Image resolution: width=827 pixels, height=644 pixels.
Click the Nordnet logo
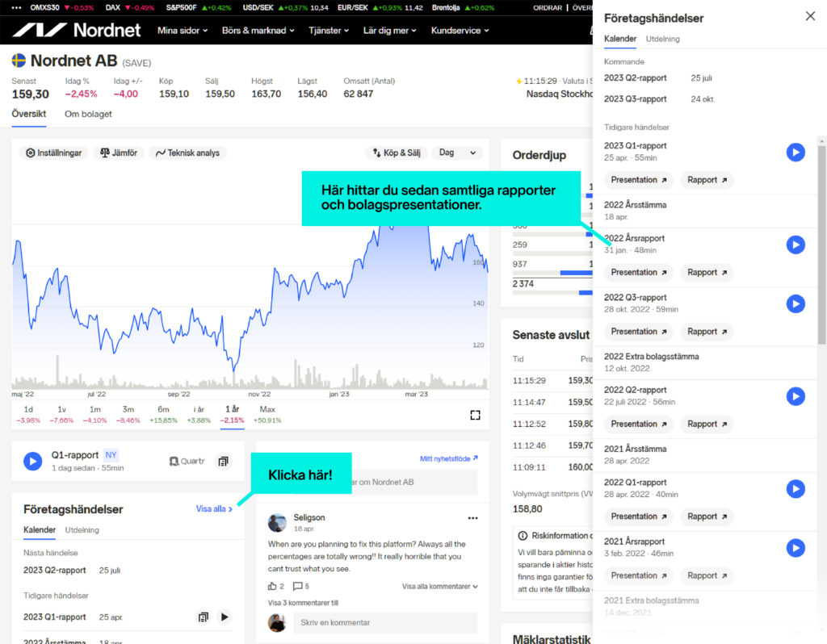click(77, 30)
